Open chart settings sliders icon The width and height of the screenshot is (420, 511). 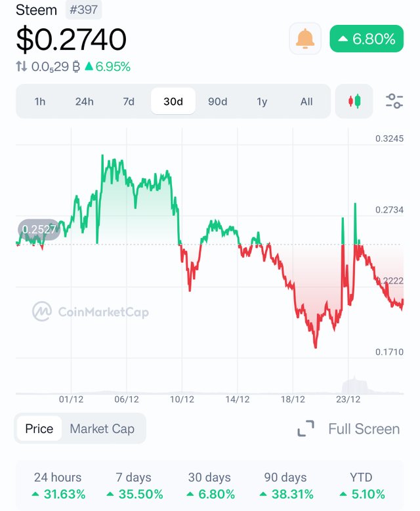point(394,101)
